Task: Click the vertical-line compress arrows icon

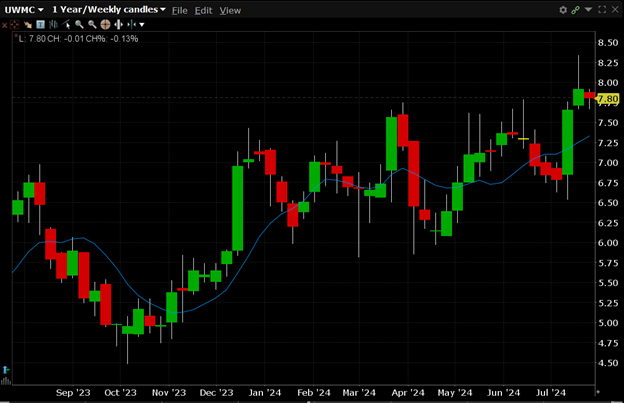Action: coord(131,25)
